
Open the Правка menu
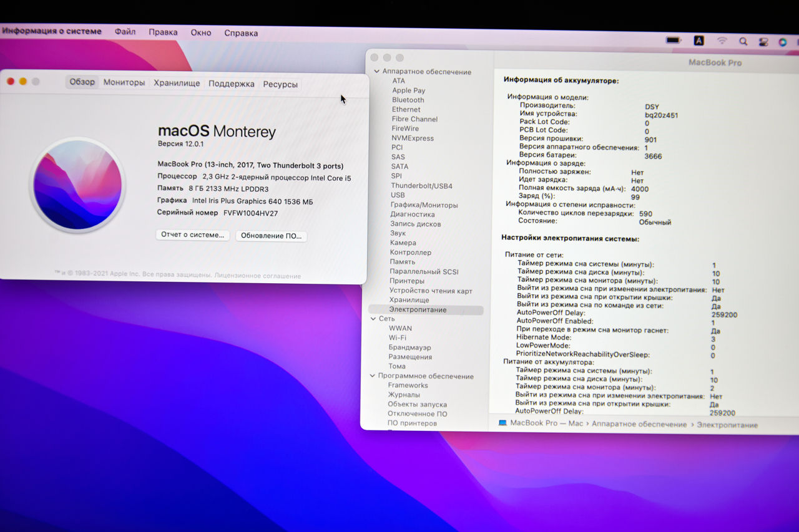click(163, 32)
